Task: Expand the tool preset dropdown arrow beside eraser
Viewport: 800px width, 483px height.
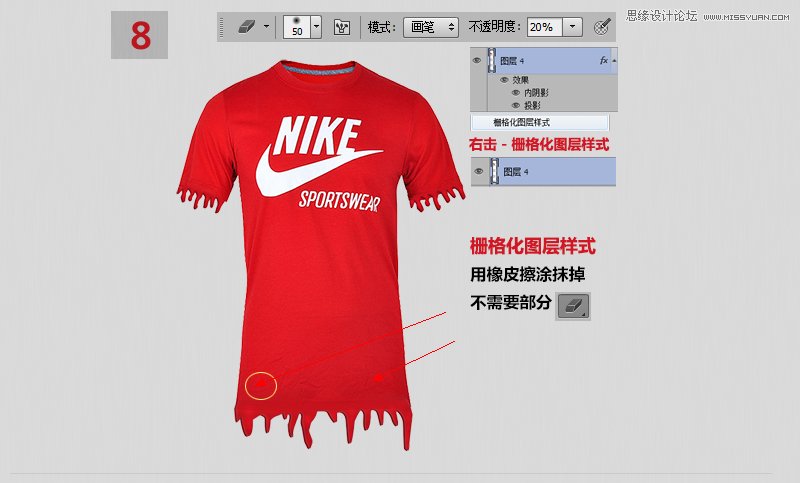Action: pos(266,27)
